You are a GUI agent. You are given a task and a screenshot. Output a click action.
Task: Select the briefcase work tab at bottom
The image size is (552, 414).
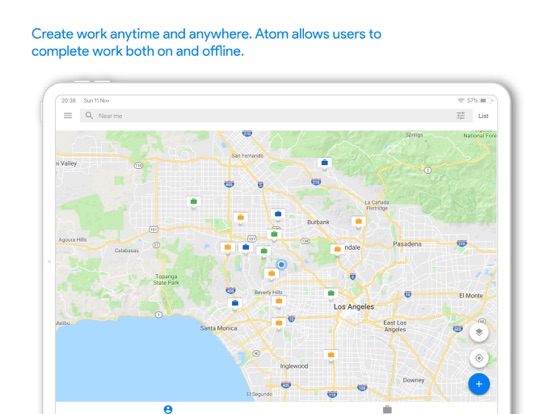(x=387, y=409)
